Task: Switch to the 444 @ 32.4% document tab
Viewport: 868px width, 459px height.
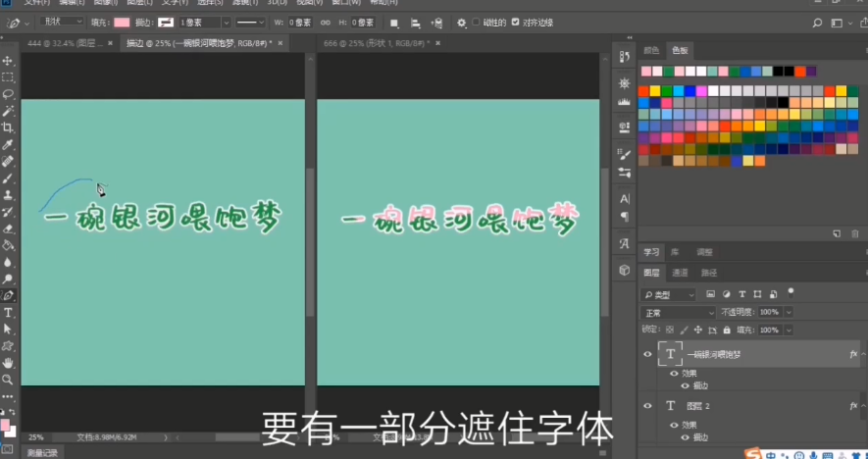Action: [66, 43]
